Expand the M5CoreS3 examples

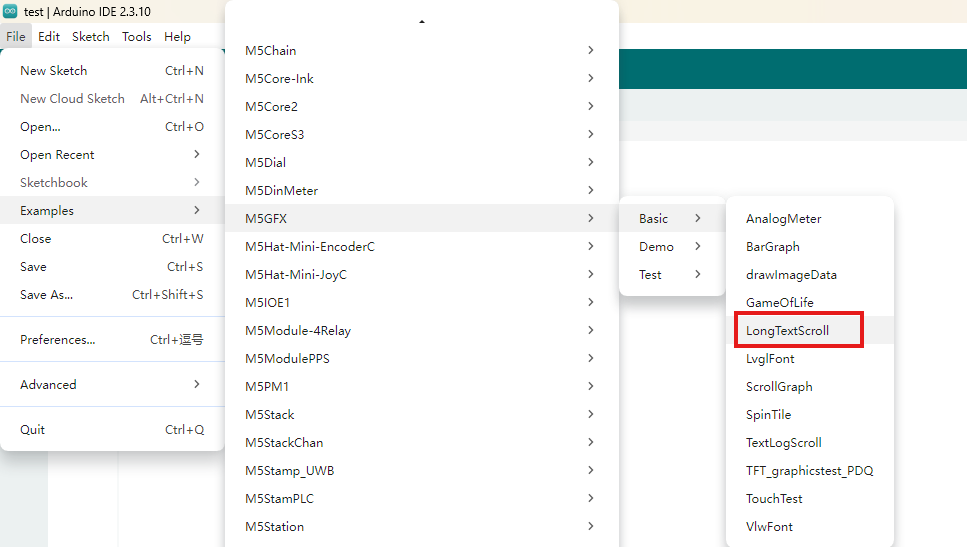coord(422,134)
